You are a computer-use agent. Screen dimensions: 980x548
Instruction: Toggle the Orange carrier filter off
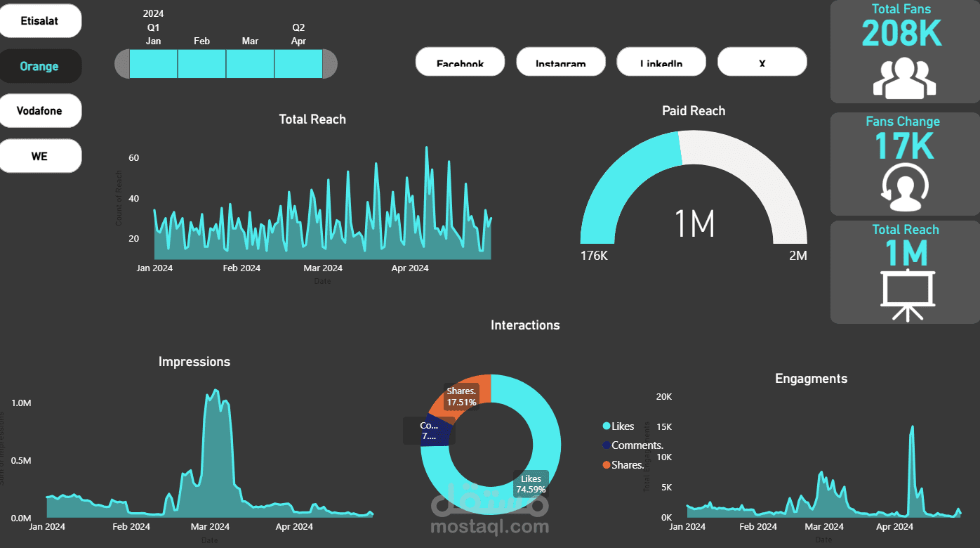pos(40,65)
